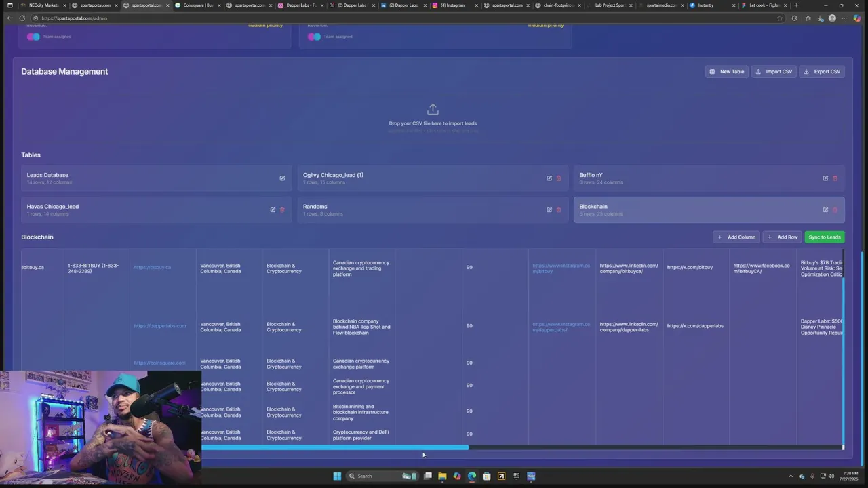Screen dimensions: 868x488
Task: Show hidden system tray icons
Action: [x=791, y=476]
